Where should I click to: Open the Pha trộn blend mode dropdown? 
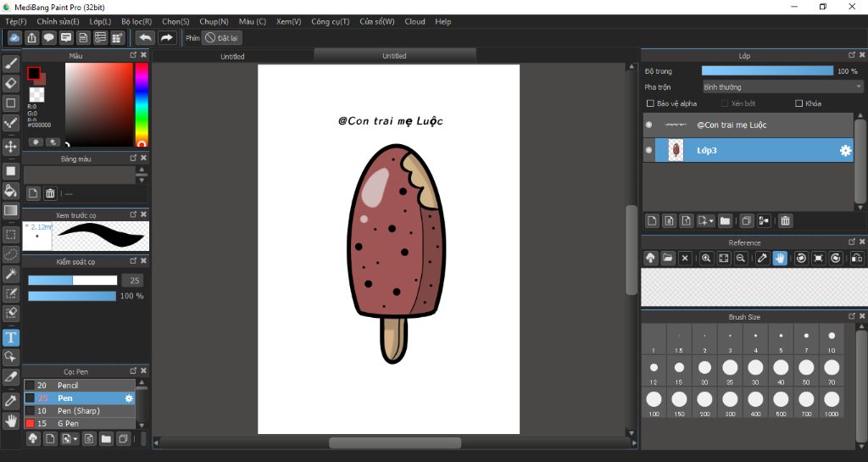[x=782, y=86]
